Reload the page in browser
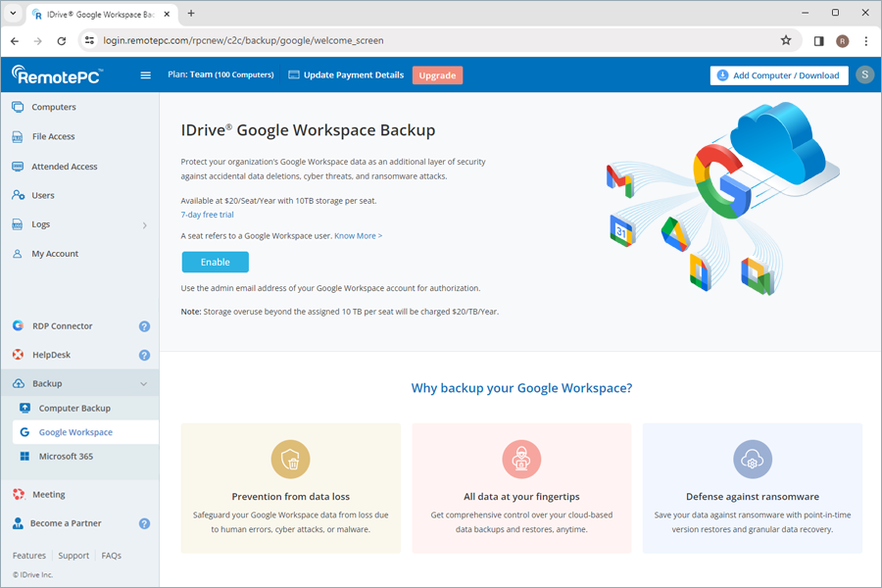The image size is (882, 588). point(61,41)
